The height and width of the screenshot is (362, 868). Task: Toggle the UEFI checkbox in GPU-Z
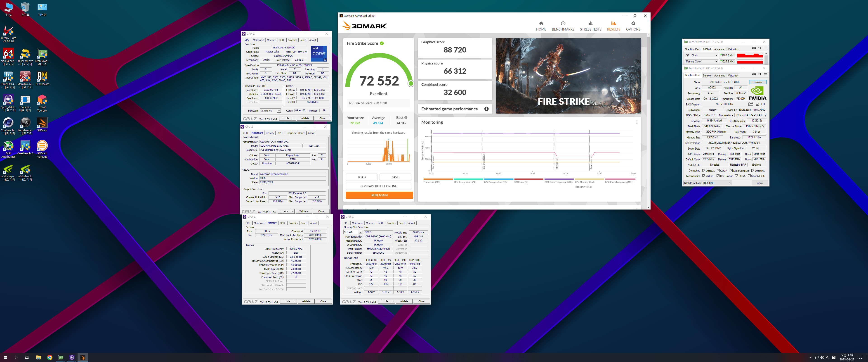tap(757, 104)
